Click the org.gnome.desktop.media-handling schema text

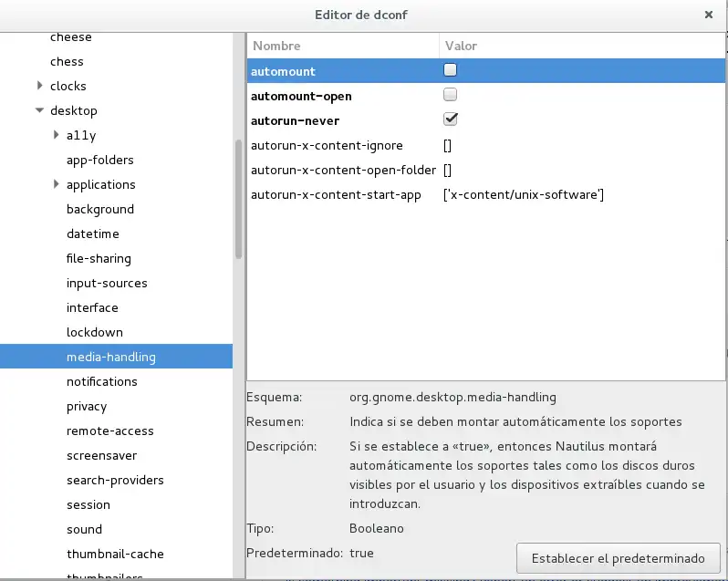click(x=452, y=398)
